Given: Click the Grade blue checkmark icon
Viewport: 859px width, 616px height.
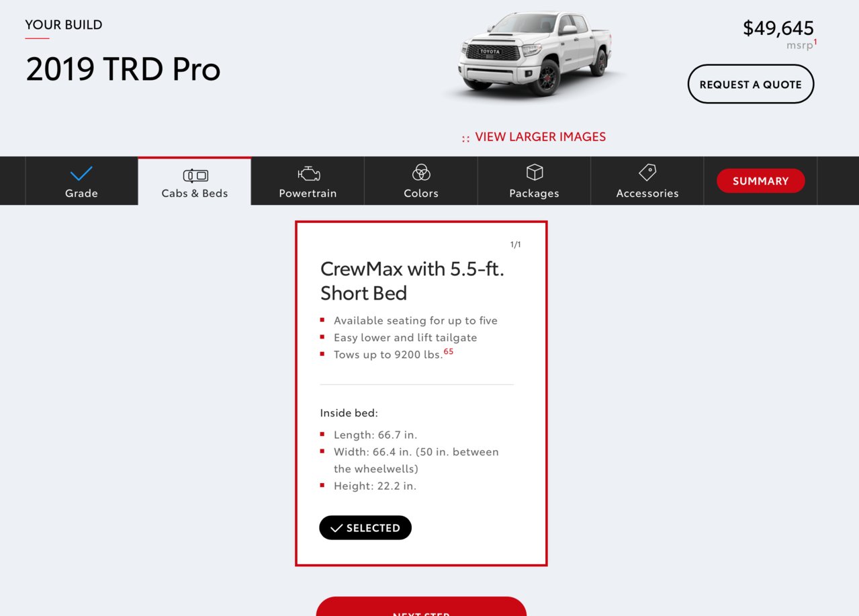Looking at the screenshot, I should pyautogui.click(x=81, y=174).
